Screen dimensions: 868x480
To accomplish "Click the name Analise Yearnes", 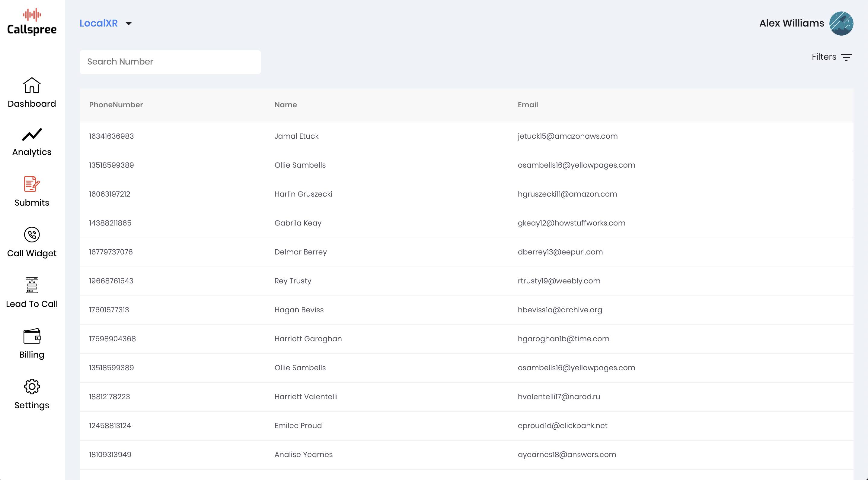I will click(x=303, y=454).
